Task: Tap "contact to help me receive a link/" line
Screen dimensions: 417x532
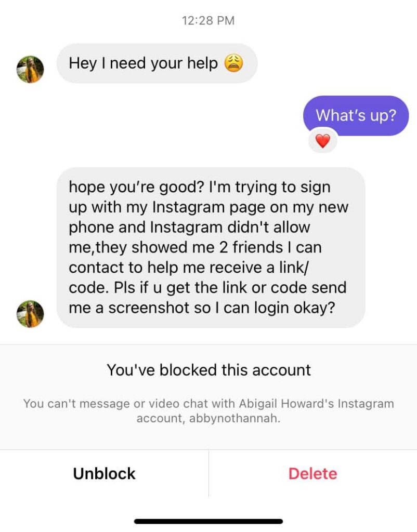Action: coord(189,268)
